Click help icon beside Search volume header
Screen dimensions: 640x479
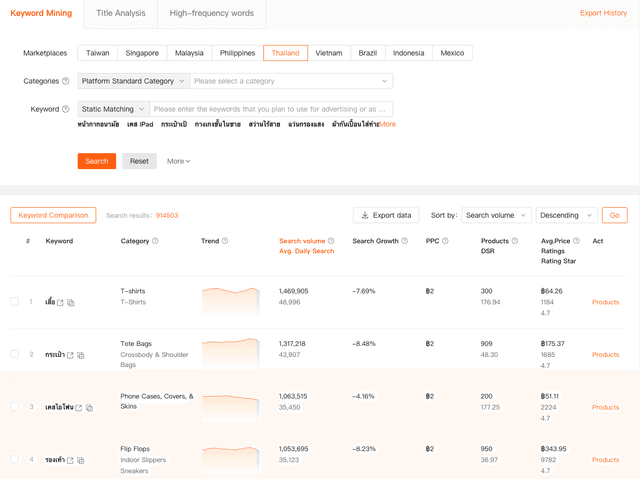(331, 241)
